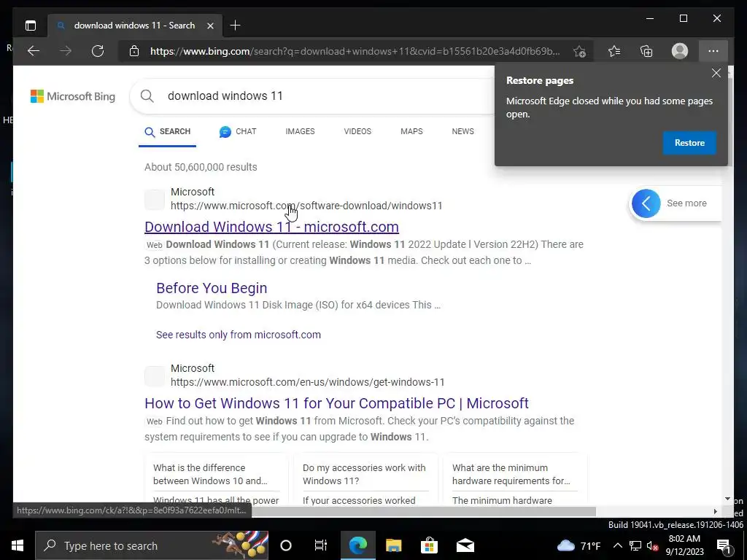Viewport: 747px width, 560px height.
Task: Switch to the CHAT tab
Action: tap(238, 131)
